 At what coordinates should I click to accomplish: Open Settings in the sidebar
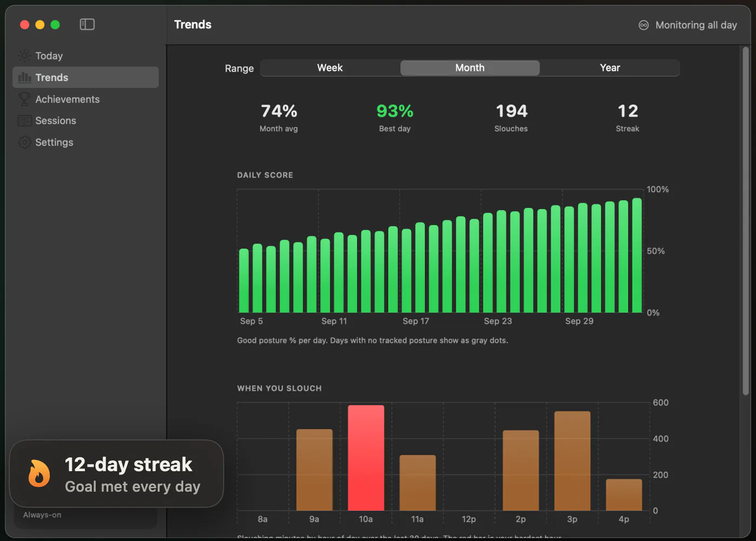[x=85, y=142]
